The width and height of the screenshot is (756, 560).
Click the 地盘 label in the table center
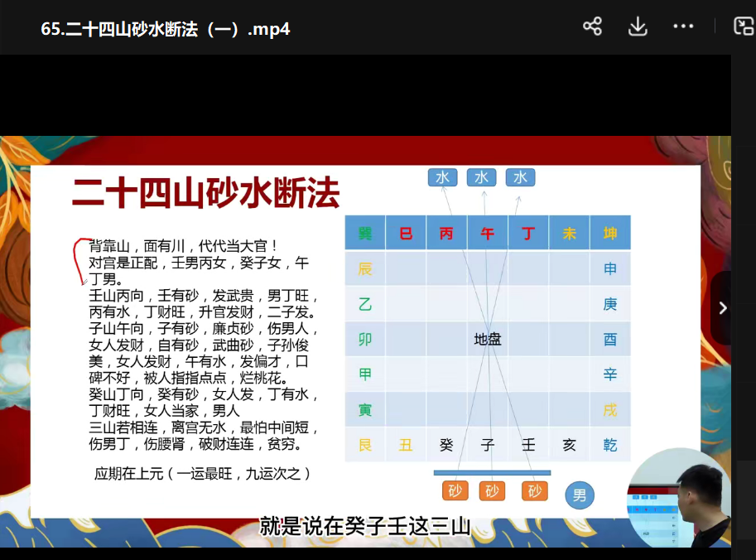pyautogui.click(x=488, y=340)
